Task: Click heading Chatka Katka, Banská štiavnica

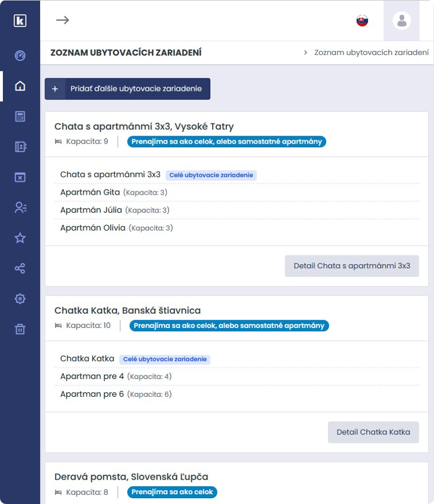Action: click(x=127, y=311)
